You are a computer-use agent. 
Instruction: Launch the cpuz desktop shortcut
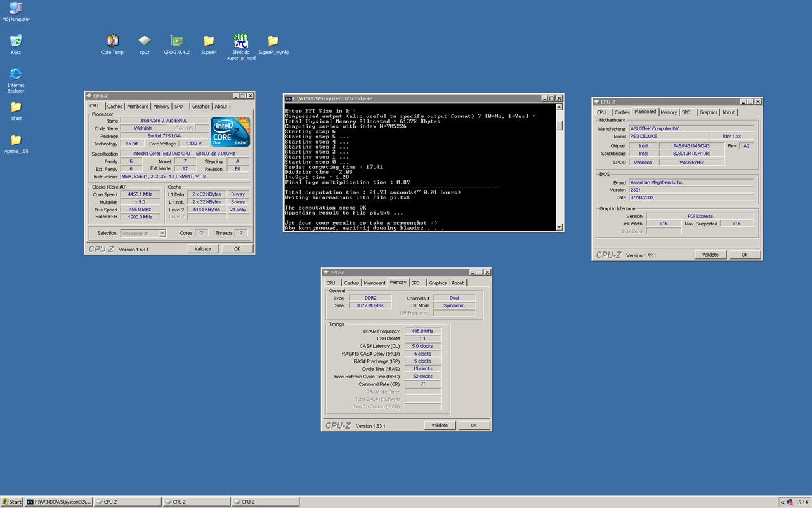[x=145, y=44]
